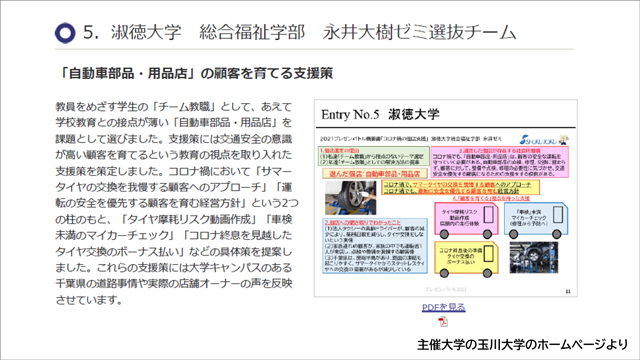Image resolution: width=640 pixels, height=360 pixels.
Task: Click the heading 淑徳大学 総合福祉学部
Action: pos(208,33)
